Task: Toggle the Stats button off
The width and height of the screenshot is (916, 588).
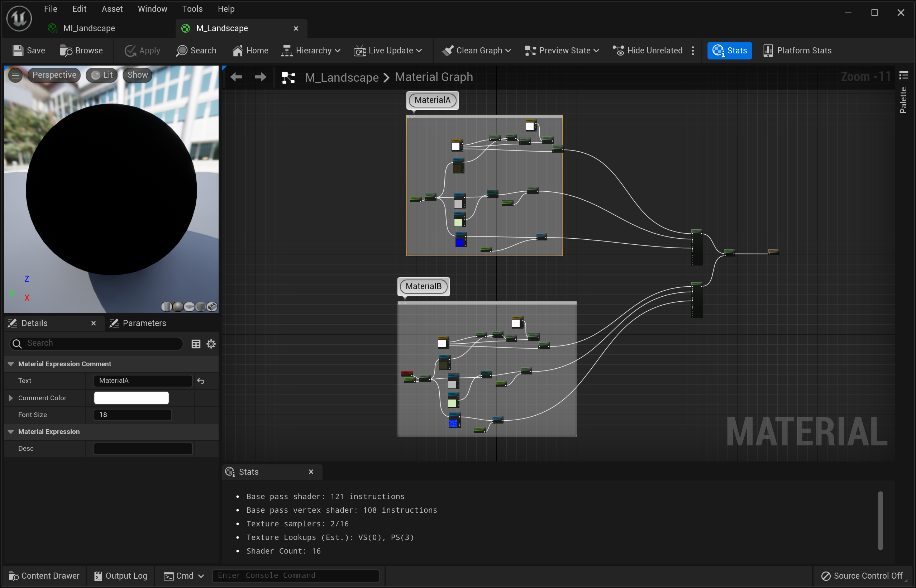Action: 729,51
